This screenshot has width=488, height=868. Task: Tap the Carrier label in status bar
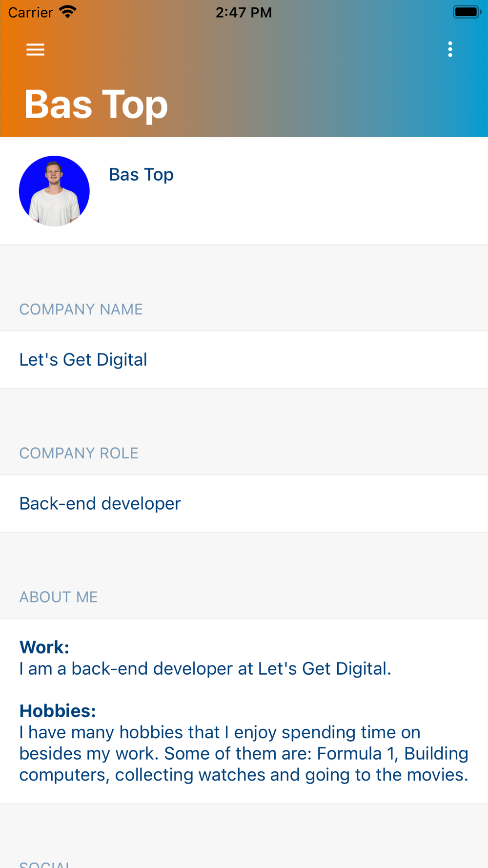pyautogui.click(x=30, y=12)
